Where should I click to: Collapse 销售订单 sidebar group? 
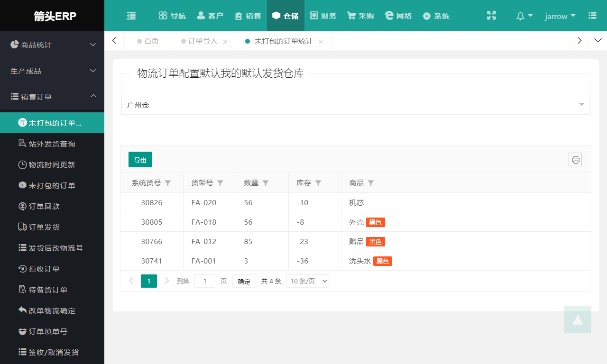52,97
